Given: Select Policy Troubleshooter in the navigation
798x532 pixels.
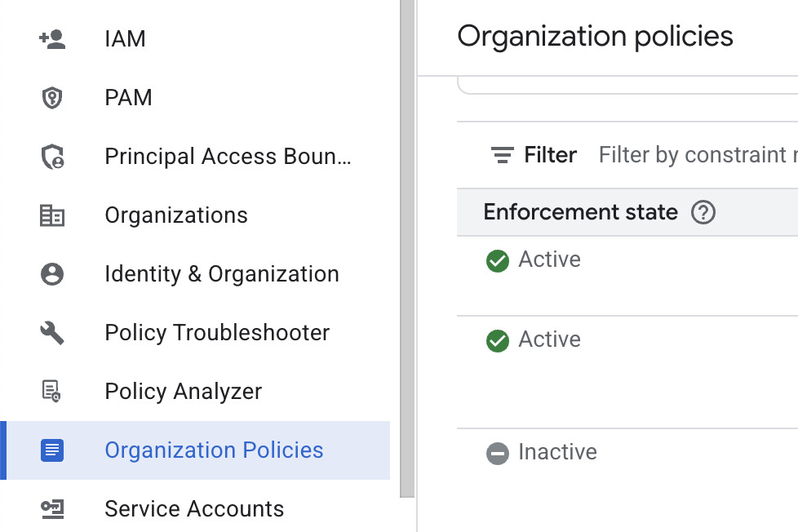Looking at the screenshot, I should [217, 333].
